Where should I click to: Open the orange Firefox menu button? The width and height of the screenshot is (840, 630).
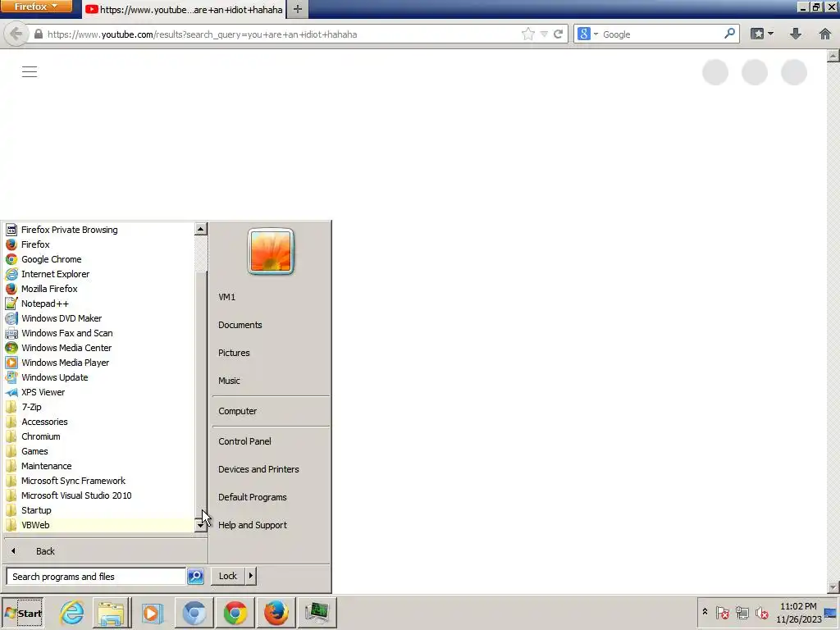coord(36,7)
